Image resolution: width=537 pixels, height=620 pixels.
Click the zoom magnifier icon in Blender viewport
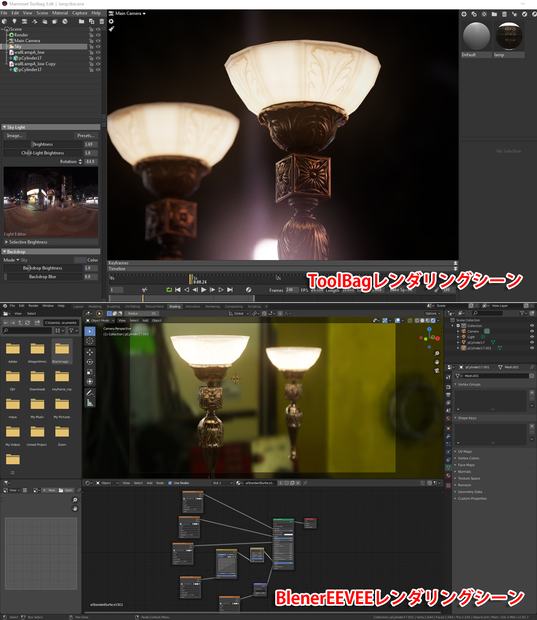click(x=437, y=353)
